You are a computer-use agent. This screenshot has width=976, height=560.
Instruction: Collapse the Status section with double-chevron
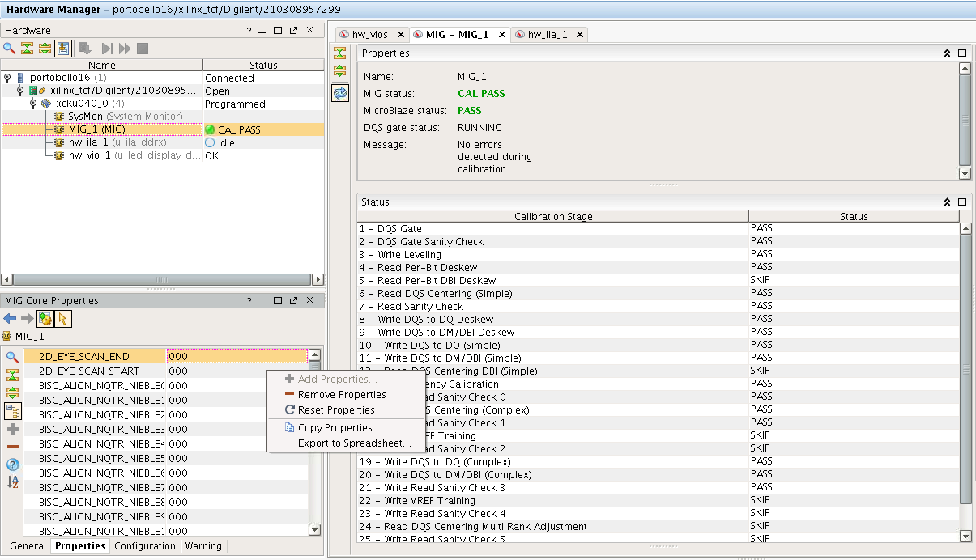[947, 202]
